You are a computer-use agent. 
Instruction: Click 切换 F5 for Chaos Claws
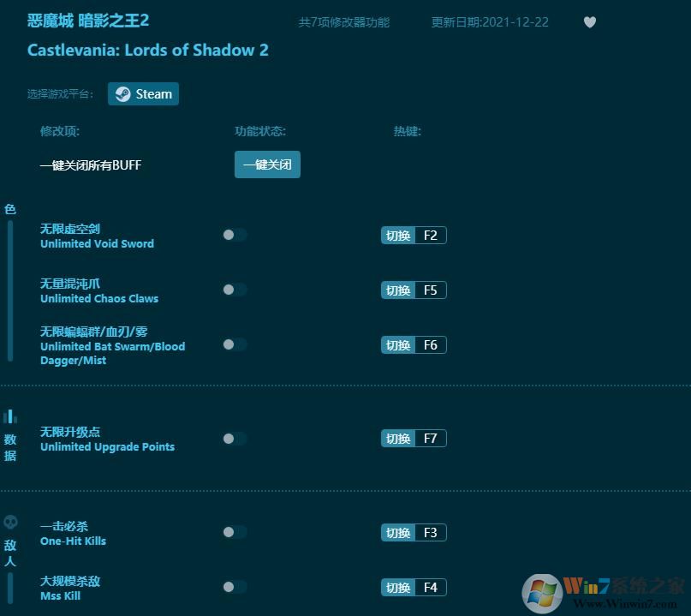[x=414, y=290]
